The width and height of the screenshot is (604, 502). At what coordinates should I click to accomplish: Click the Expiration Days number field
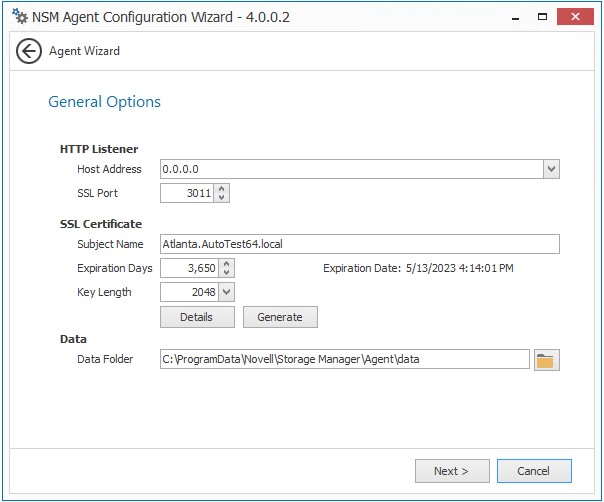pos(189,268)
